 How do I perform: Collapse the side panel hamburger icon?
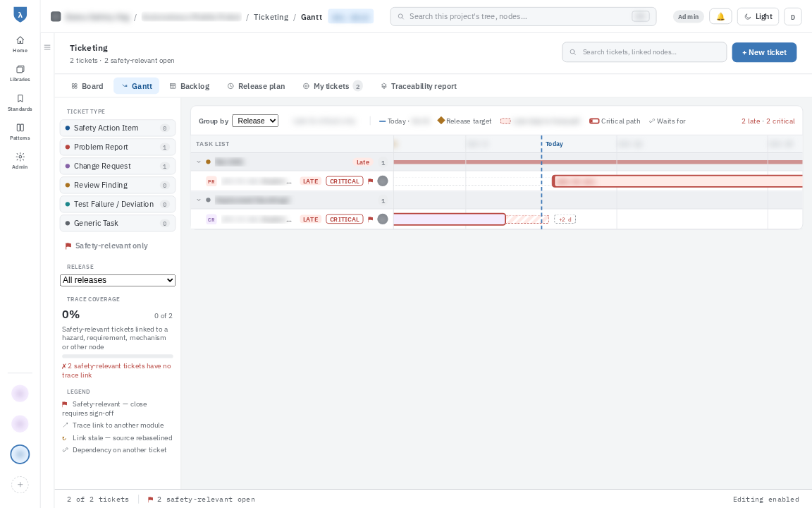point(47,47)
